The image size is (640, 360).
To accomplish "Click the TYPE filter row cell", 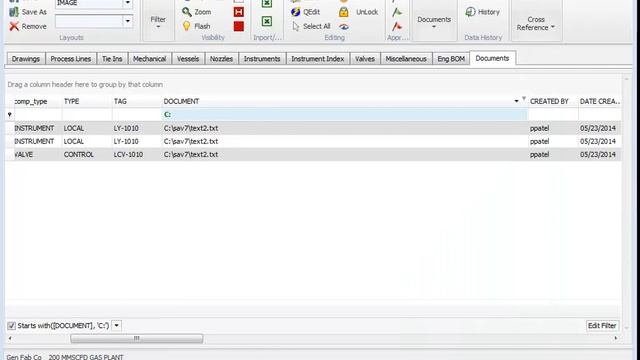I will pyautogui.click(x=87, y=115).
